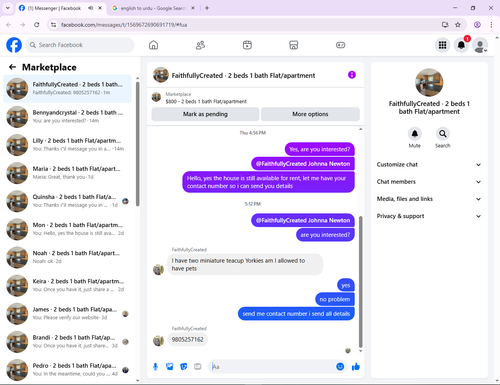Click the Facebook logo icon

point(14,45)
